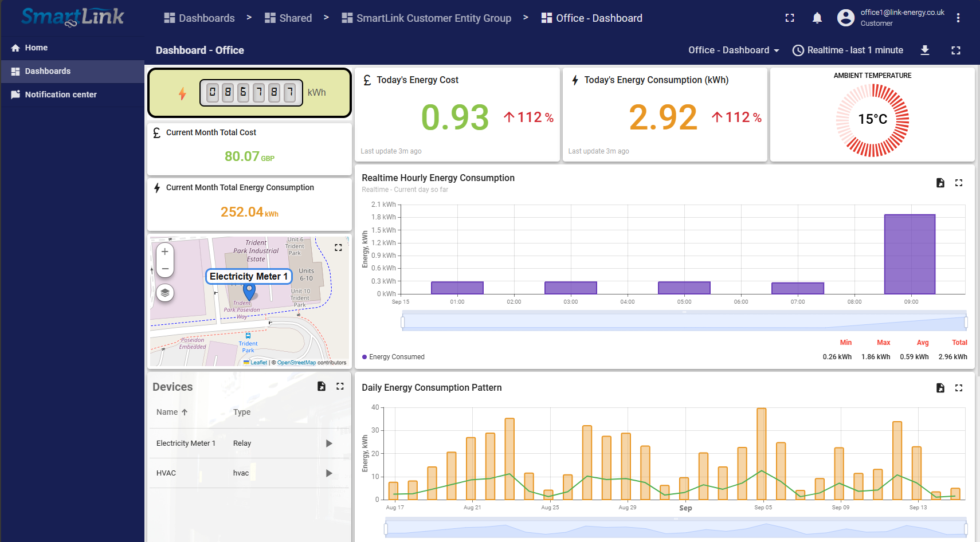Click the ambient temperature 15°C gauge
The height and width of the screenshot is (542, 980).
[872, 120]
